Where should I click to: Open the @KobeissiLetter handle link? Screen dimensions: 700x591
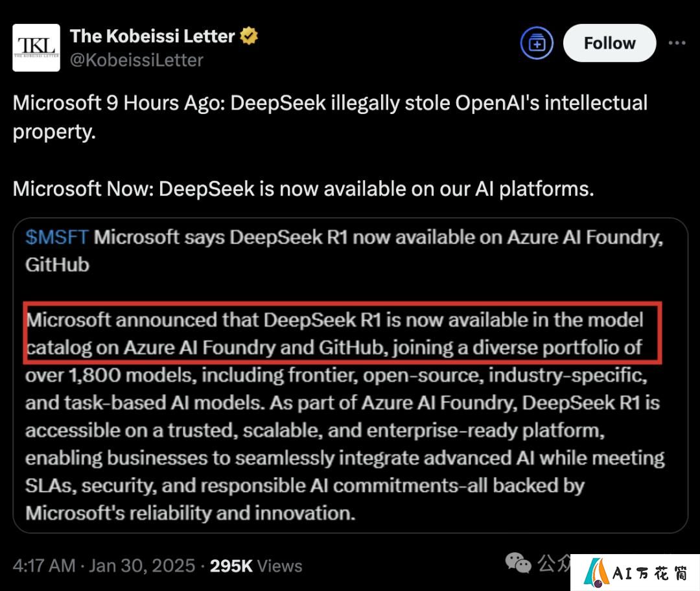click(137, 60)
